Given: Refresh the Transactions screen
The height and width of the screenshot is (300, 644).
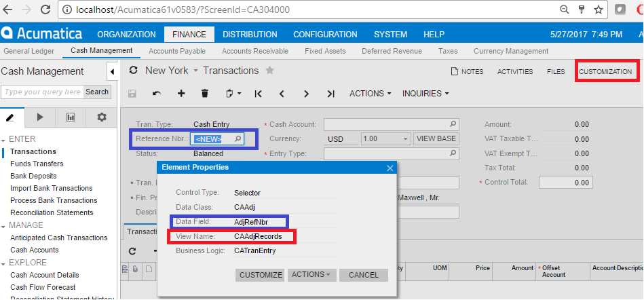Looking at the screenshot, I should click(133, 71).
